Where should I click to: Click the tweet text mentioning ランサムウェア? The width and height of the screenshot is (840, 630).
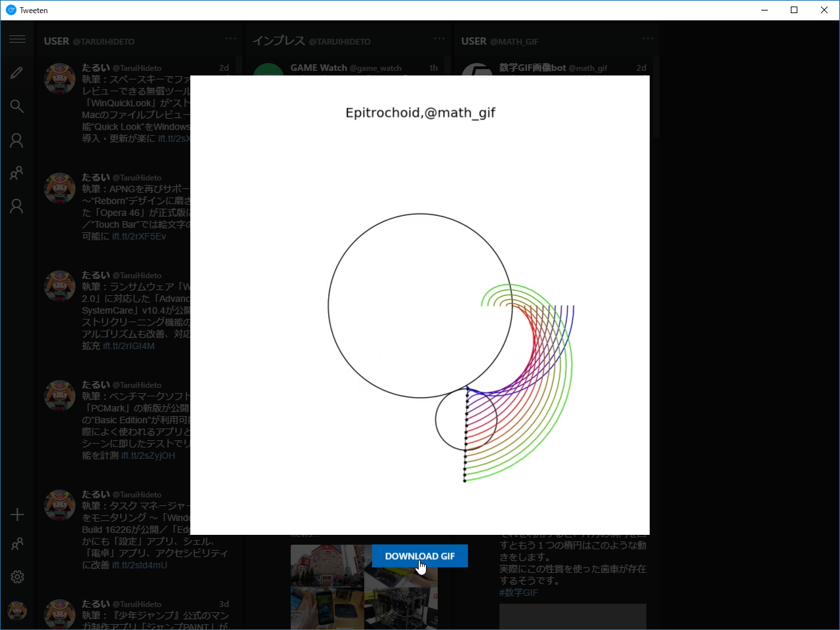click(136, 316)
